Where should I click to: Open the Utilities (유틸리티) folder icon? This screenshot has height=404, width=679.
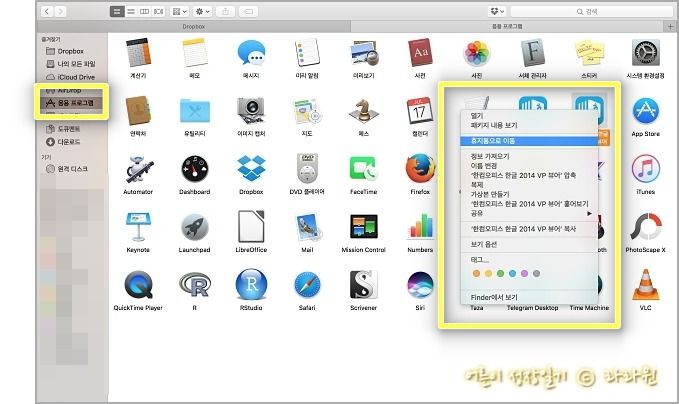tap(194, 111)
